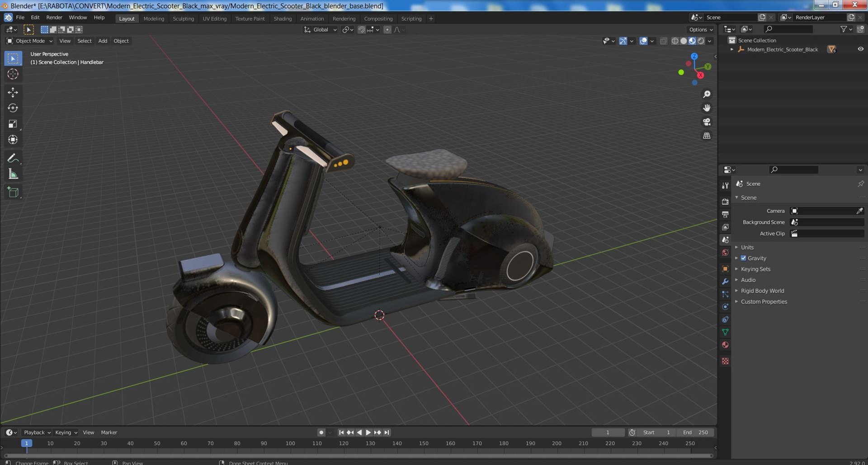The height and width of the screenshot is (465, 868).
Task: Expand the Keying Sets panel
Action: pos(755,269)
